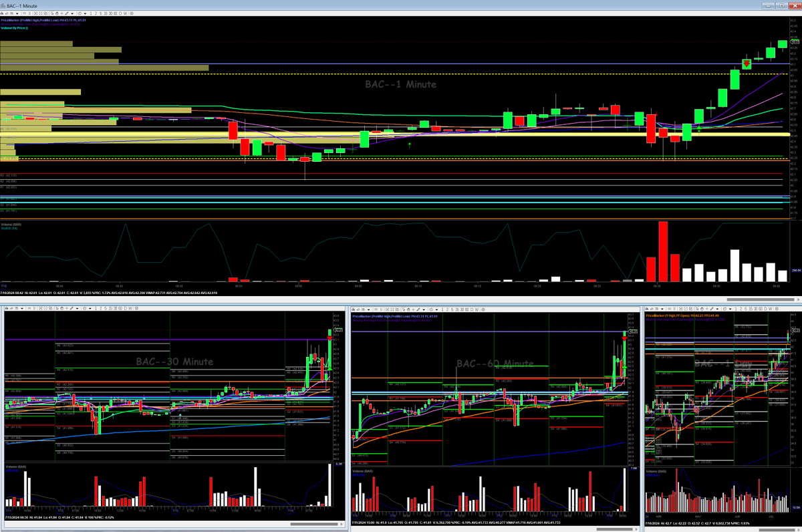Select the pencil drawing tool in BAC 30 Minute toolbar
This screenshot has width=802, height=532.
tap(72, 308)
